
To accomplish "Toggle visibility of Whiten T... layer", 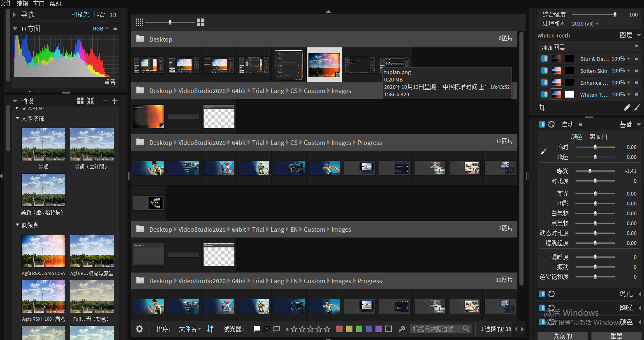I will (x=544, y=94).
